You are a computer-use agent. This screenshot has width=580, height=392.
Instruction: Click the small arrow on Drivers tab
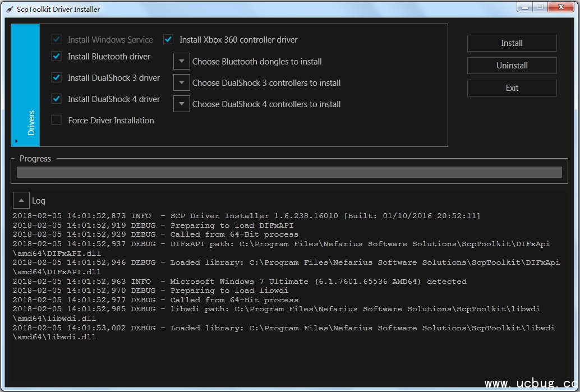click(x=16, y=141)
